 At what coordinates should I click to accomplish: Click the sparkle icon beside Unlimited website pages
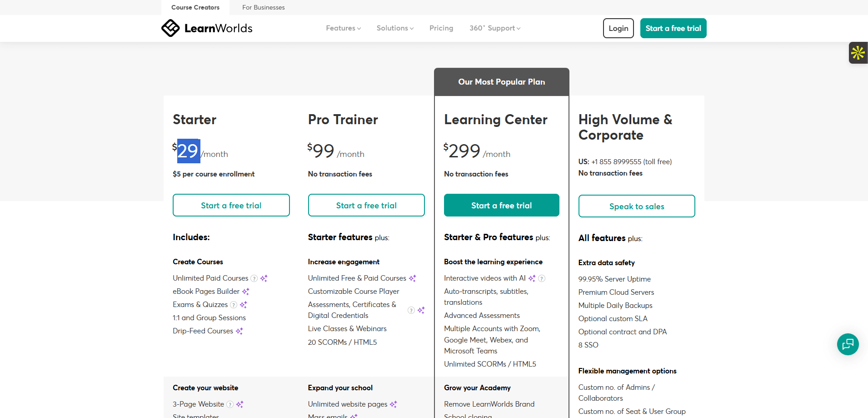394,404
